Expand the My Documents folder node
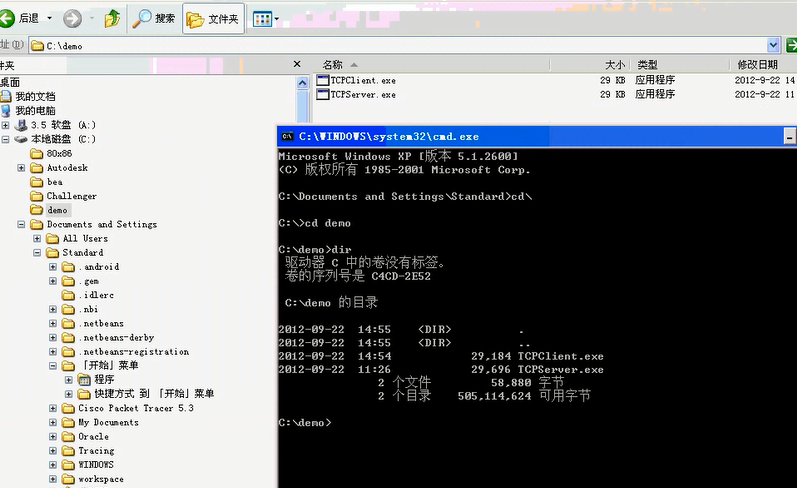The width and height of the screenshot is (797, 488). click(53, 422)
